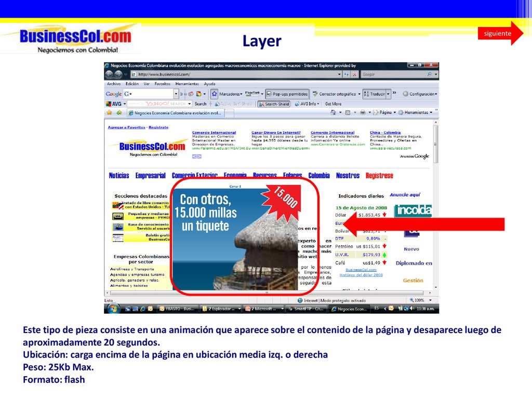The height and width of the screenshot is (399, 532).
Task: Click the empty New Tab button
Action: point(229,113)
